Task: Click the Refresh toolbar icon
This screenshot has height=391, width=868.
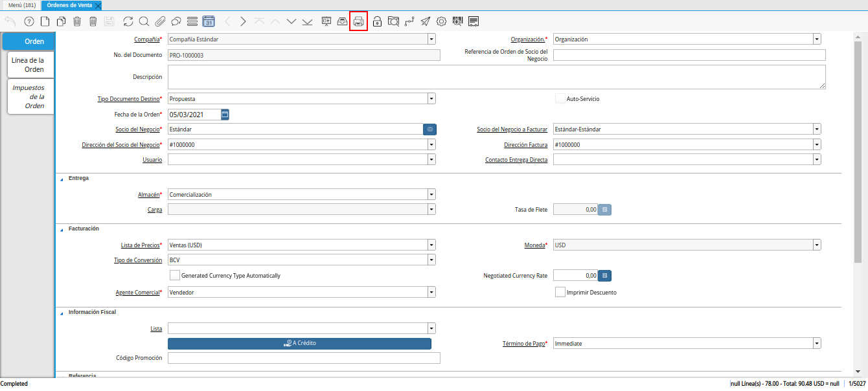Action: [128, 21]
